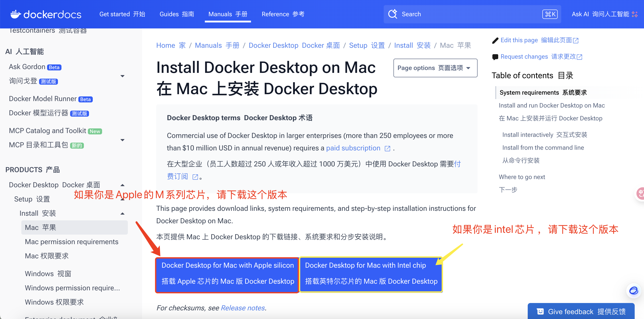Select Docker Desktop in sidebar
This screenshot has height=319, width=644.
[55, 185]
